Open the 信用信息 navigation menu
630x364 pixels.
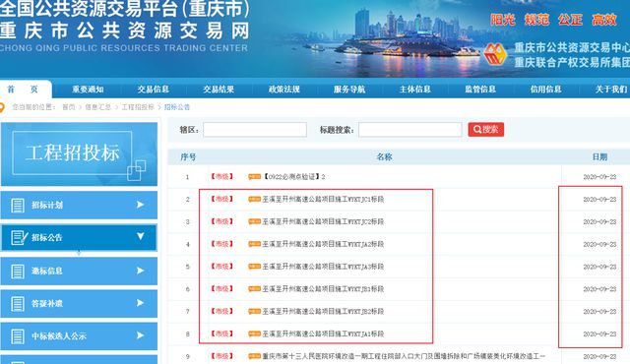[546, 90]
